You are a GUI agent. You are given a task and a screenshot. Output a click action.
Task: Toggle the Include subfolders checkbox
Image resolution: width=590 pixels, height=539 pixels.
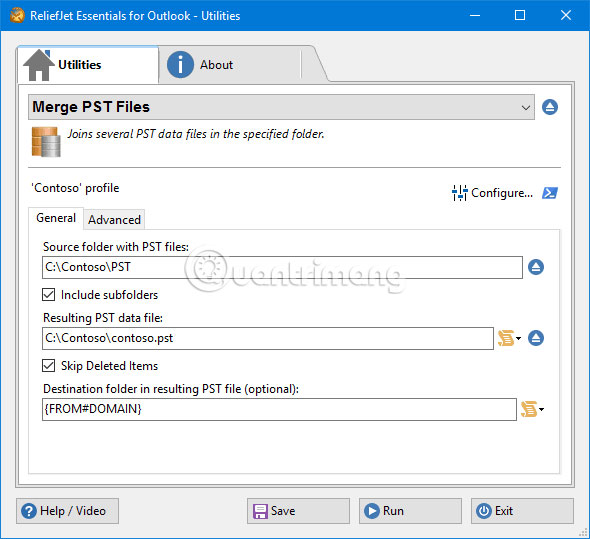49,295
